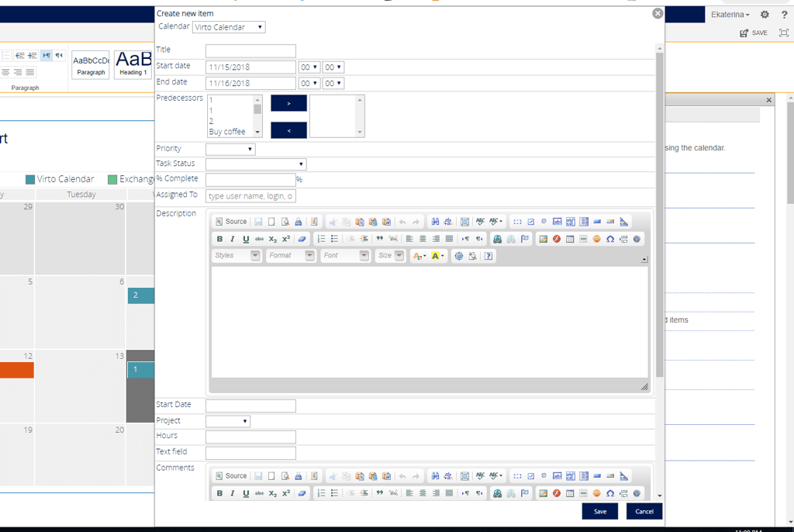Screen dimensions: 794x532
Task: Open Styles dropdown in Description editor
Action: 236,255
